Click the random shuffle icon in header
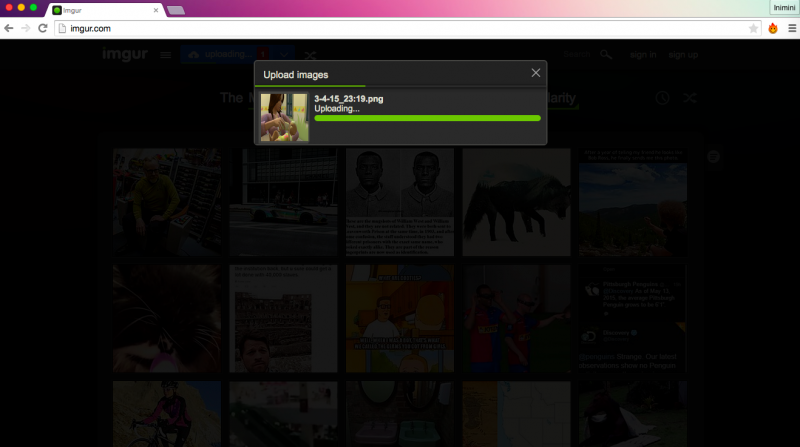The height and width of the screenshot is (447, 800). (310, 55)
